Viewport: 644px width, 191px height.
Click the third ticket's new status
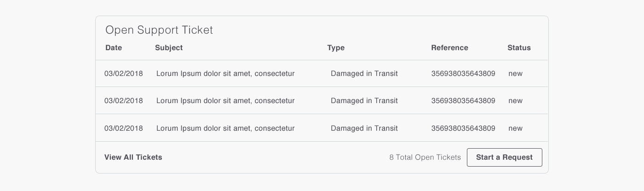coord(516,128)
